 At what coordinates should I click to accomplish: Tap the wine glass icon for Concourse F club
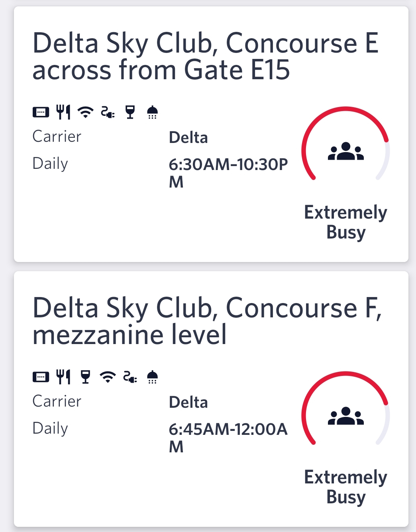85,377
